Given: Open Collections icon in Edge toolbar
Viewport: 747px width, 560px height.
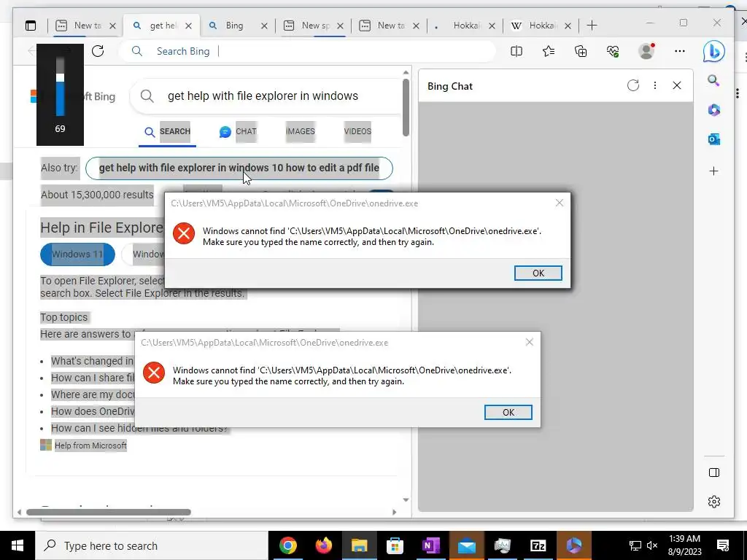Looking at the screenshot, I should 580,51.
